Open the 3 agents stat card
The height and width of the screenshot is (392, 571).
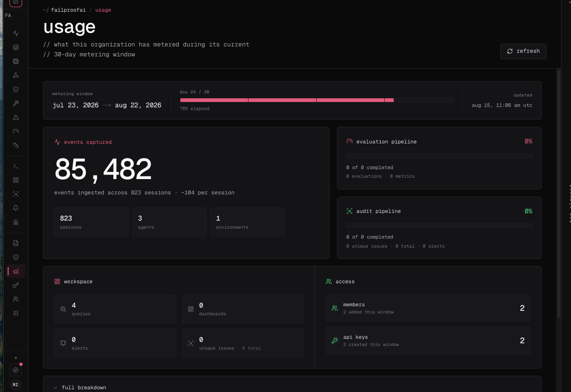tap(170, 222)
